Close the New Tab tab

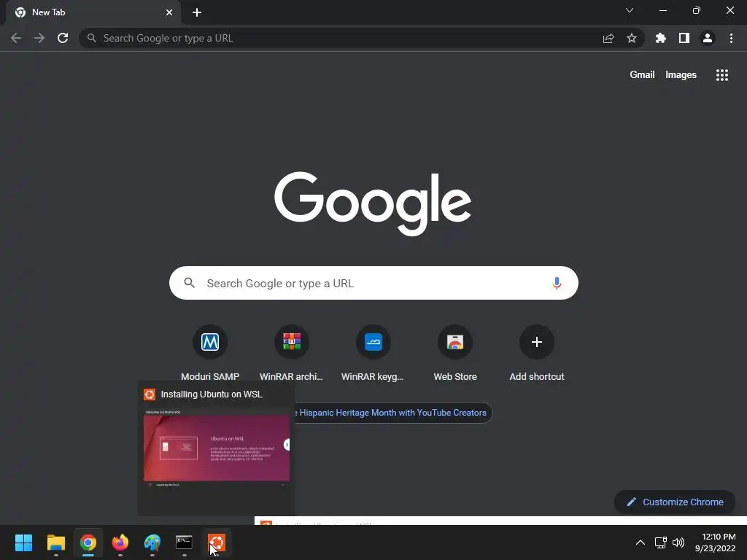(169, 12)
